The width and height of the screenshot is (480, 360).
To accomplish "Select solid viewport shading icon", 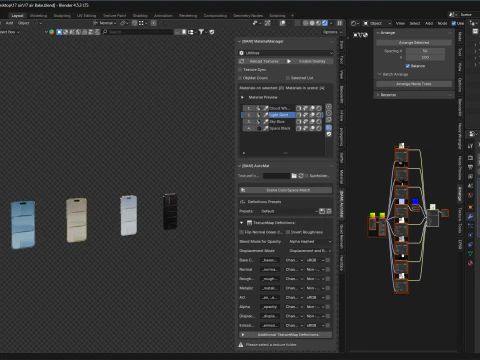I will click(x=312, y=23).
